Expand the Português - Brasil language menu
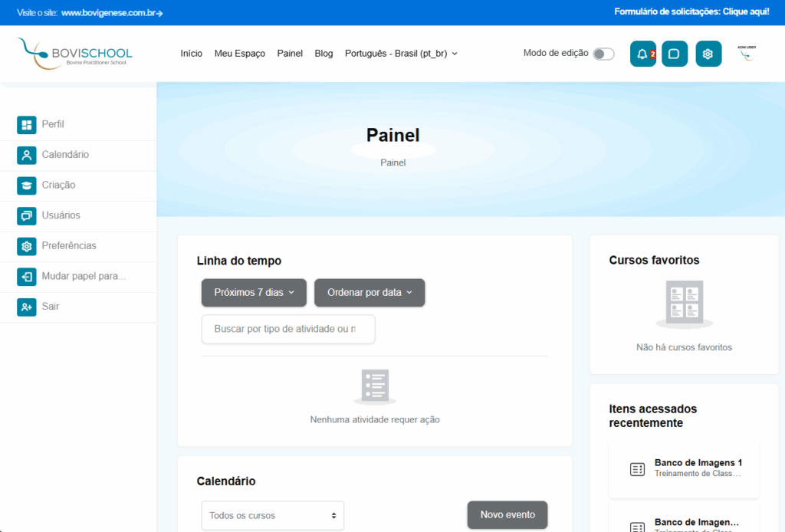 [x=401, y=54]
